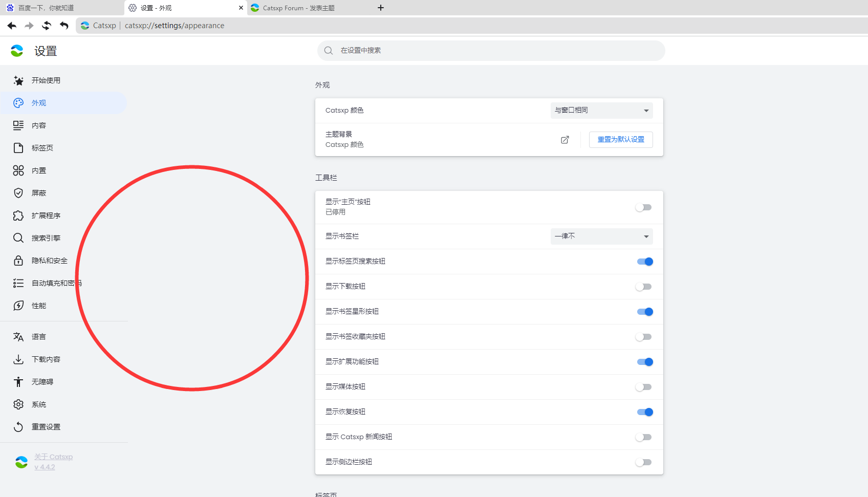The height and width of the screenshot is (497, 868).
Task: Click the search magnifier icon in settings
Action: click(329, 51)
